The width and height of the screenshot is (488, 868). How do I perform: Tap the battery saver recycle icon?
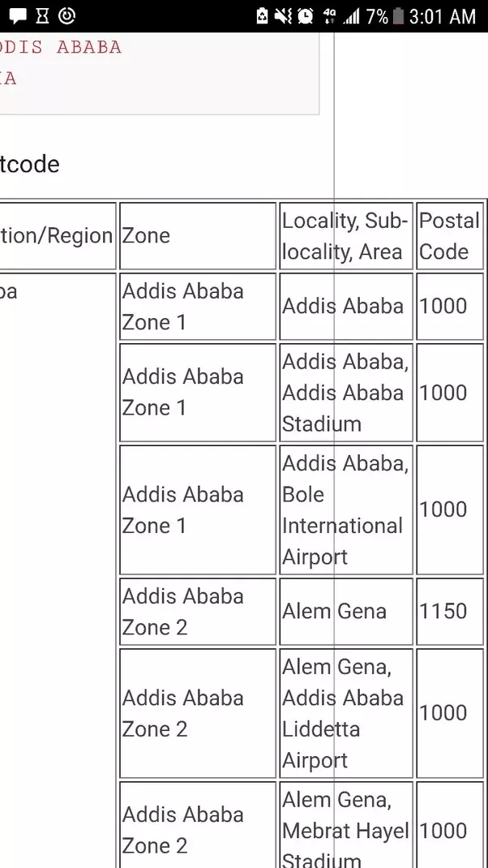[x=262, y=16]
